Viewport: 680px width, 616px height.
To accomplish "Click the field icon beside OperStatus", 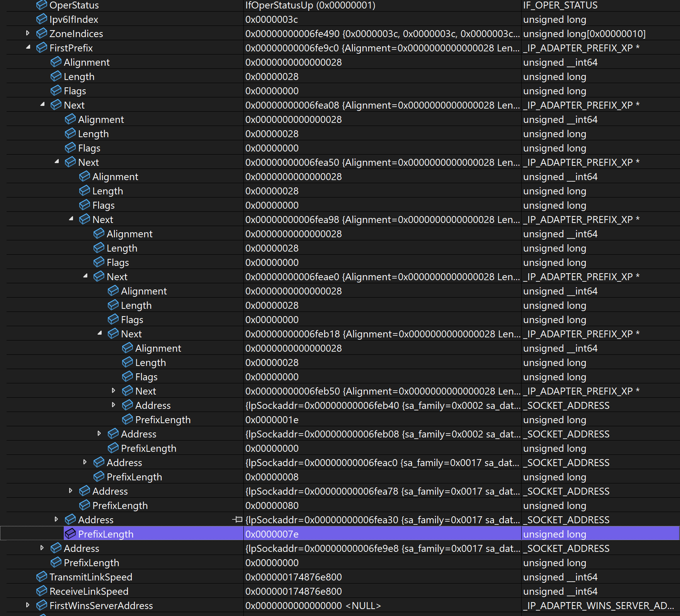I will coord(42,5).
